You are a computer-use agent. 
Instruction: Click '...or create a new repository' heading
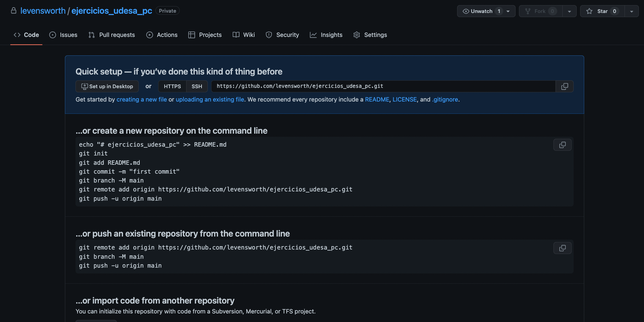click(172, 131)
